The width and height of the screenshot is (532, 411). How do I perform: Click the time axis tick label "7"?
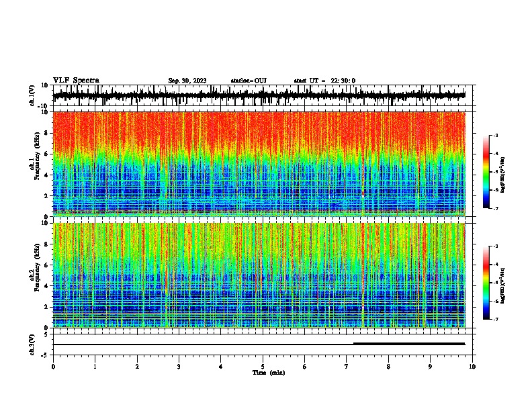(x=347, y=367)
